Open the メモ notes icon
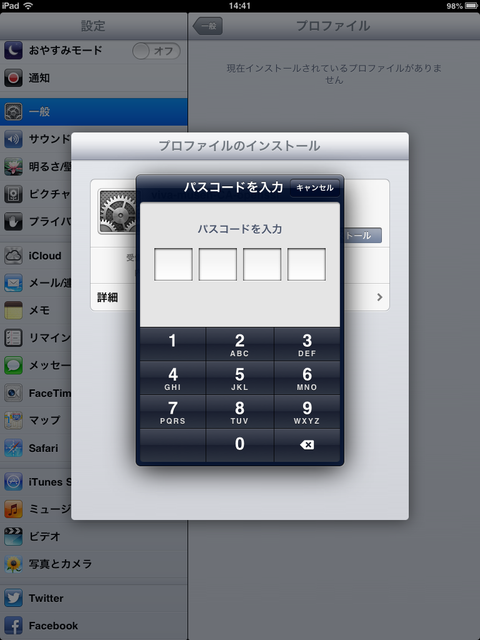 13,310
